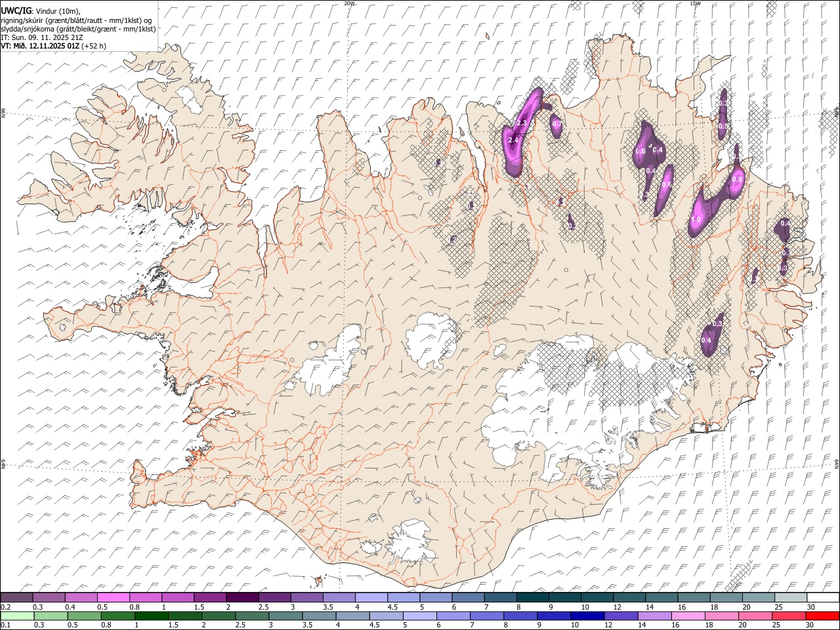The height and width of the screenshot is (630, 840).
Task: Click the 'snjókoma' legend description line
Action: click(x=78, y=29)
